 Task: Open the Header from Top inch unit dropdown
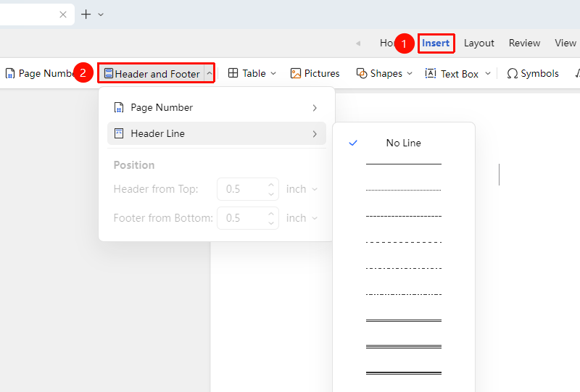pos(302,189)
